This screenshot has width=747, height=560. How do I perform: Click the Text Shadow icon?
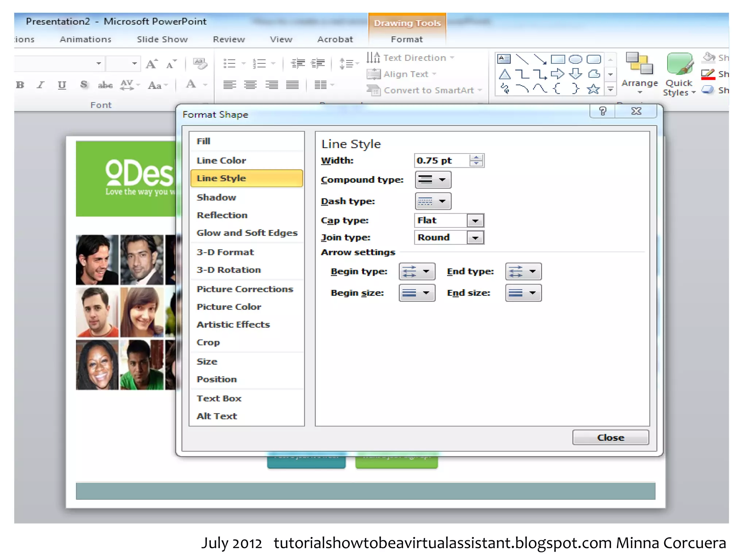tap(84, 85)
